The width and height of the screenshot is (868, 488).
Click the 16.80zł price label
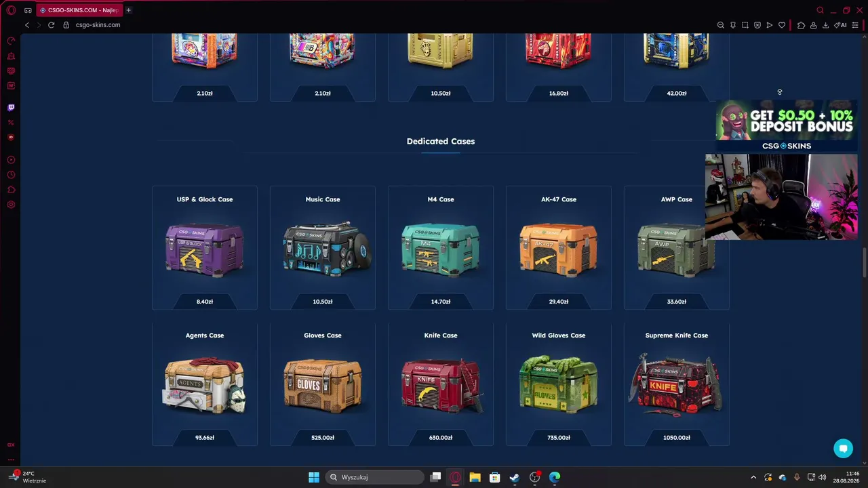point(559,94)
